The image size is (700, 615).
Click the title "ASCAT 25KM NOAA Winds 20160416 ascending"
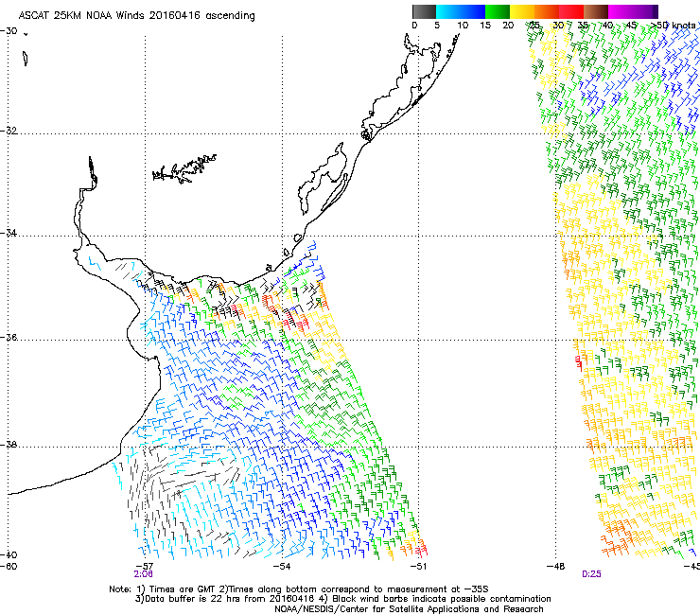(136, 16)
